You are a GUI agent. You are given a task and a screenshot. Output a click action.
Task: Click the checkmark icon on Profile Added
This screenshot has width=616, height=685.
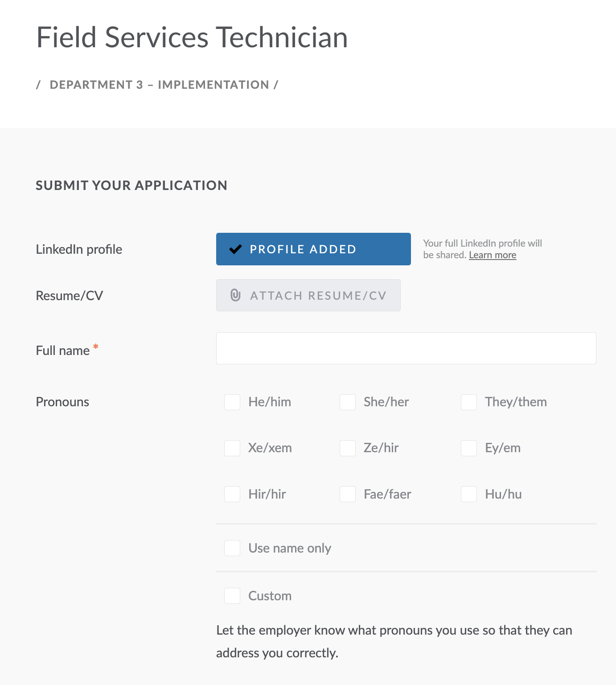pyautogui.click(x=235, y=249)
